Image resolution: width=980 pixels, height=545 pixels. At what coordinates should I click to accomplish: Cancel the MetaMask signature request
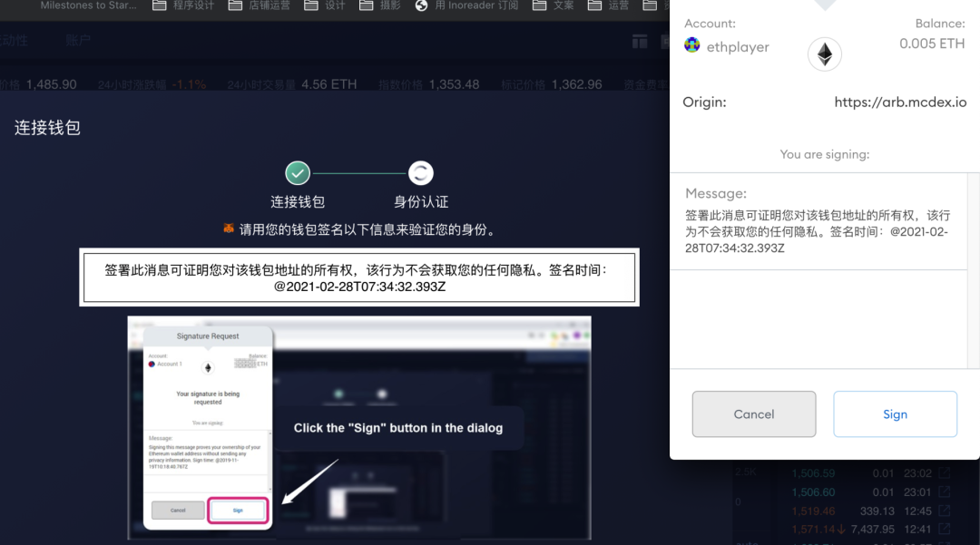coord(753,414)
